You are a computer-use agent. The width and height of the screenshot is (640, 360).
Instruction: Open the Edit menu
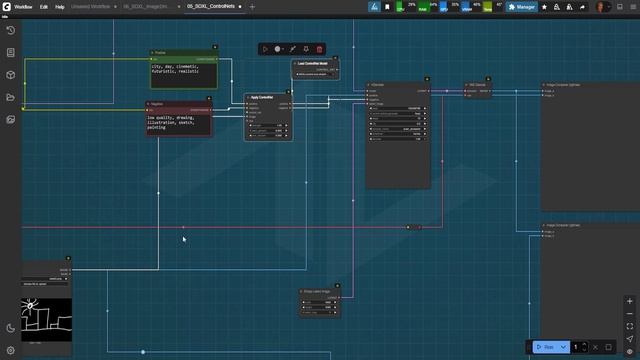point(44,7)
